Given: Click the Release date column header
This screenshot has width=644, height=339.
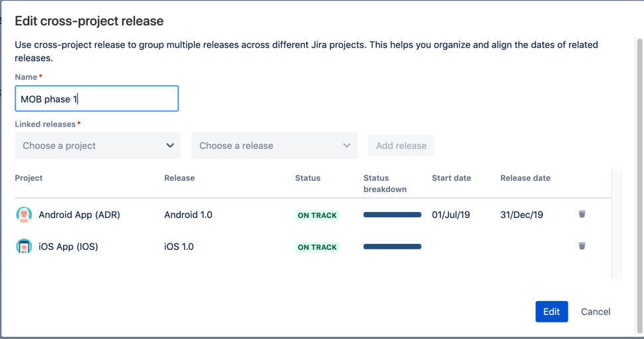Looking at the screenshot, I should click(x=525, y=178).
